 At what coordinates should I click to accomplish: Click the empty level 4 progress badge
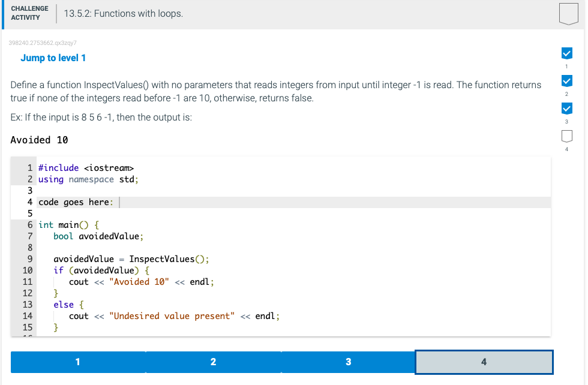click(567, 136)
